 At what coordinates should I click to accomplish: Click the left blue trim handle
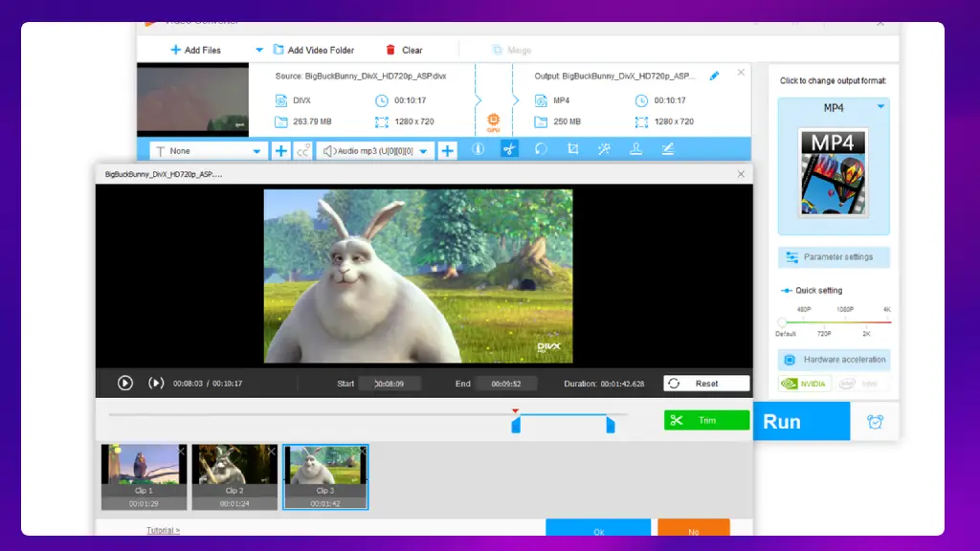coord(516,426)
